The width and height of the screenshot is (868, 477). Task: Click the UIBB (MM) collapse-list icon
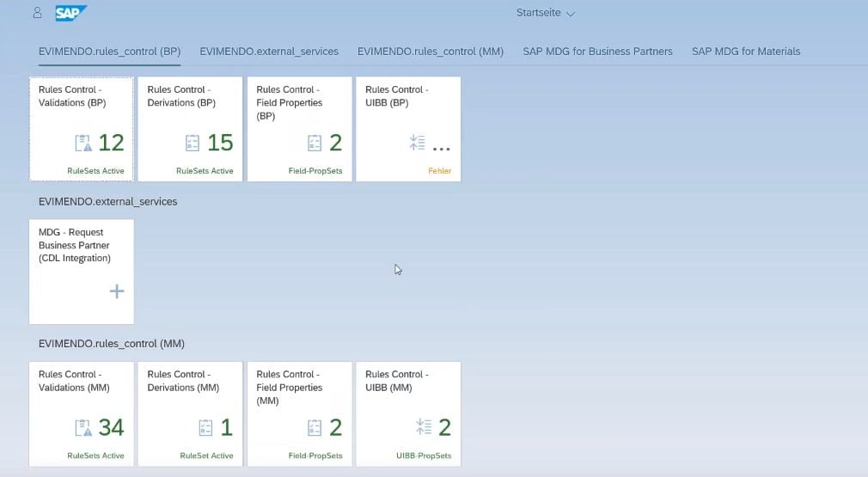(424, 426)
